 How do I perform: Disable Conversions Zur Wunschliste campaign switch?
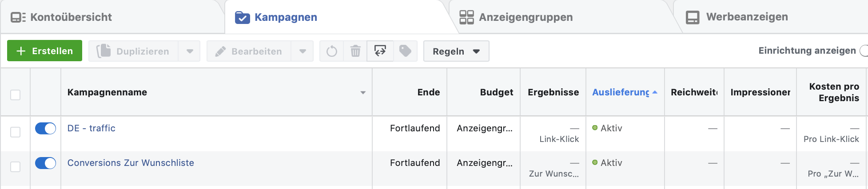45,163
